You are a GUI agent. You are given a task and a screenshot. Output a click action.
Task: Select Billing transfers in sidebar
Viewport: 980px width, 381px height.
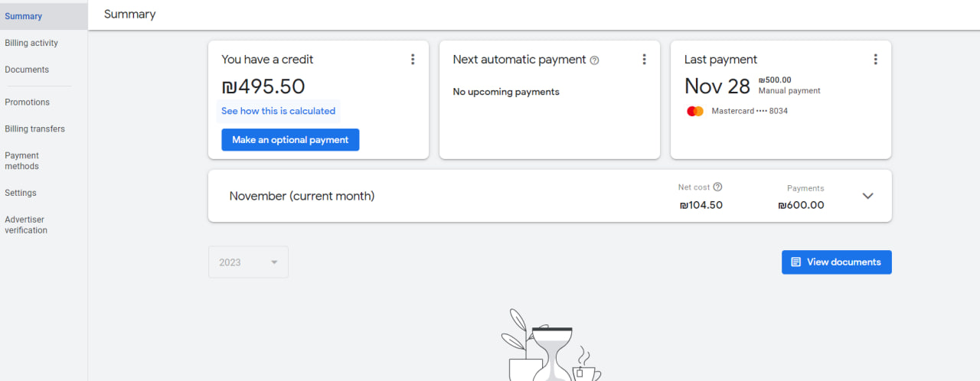[34, 129]
